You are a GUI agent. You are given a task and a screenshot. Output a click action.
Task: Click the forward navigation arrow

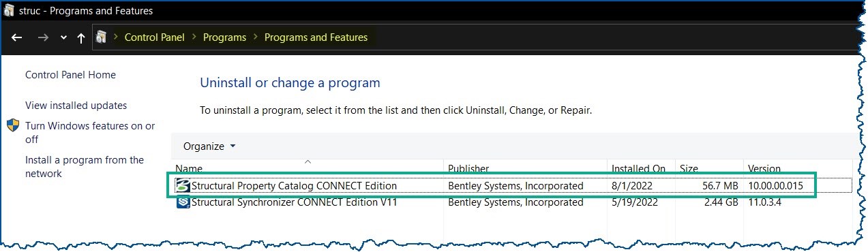coord(43,38)
